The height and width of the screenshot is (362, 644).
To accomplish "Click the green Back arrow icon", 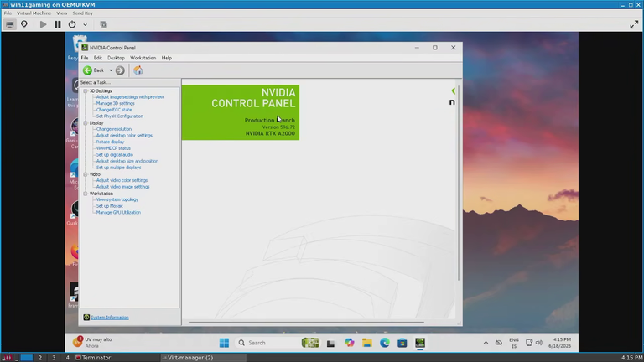I will (x=87, y=70).
